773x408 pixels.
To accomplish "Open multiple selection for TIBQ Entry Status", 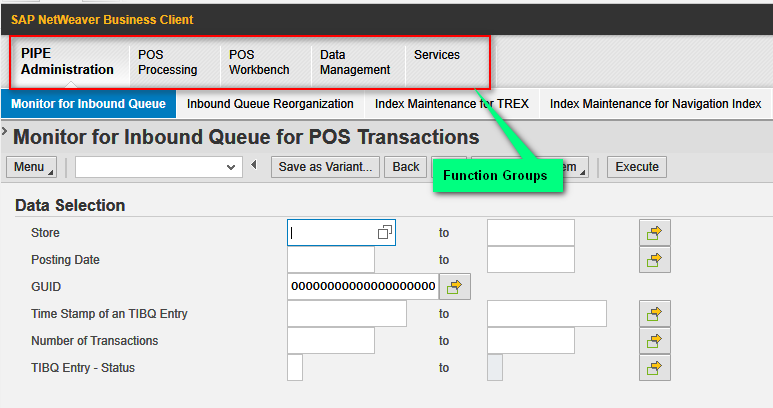I will (x=654, y=368).
